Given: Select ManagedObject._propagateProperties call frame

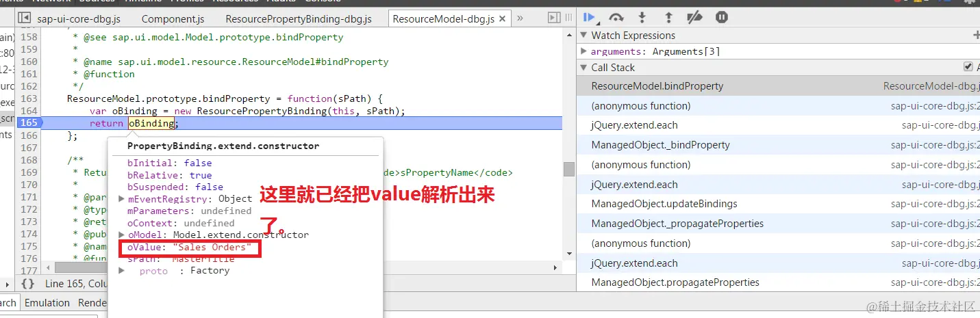Looking at the screenshot, I should (x=778, y=224).
